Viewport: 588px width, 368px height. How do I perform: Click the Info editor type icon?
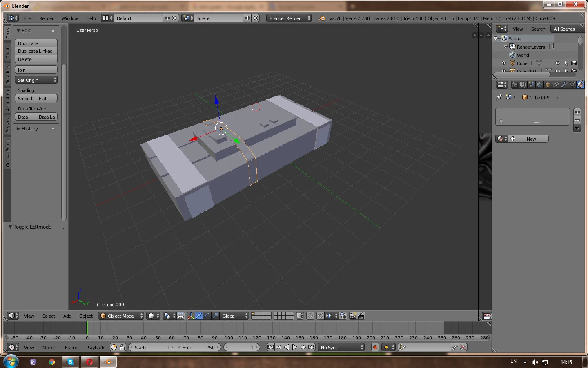[13, 18]
